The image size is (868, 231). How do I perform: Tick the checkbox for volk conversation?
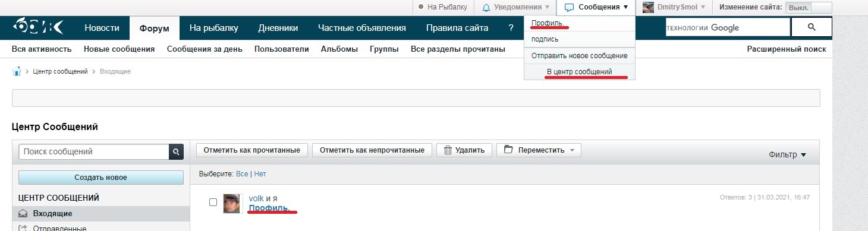(x=213, y=202)
